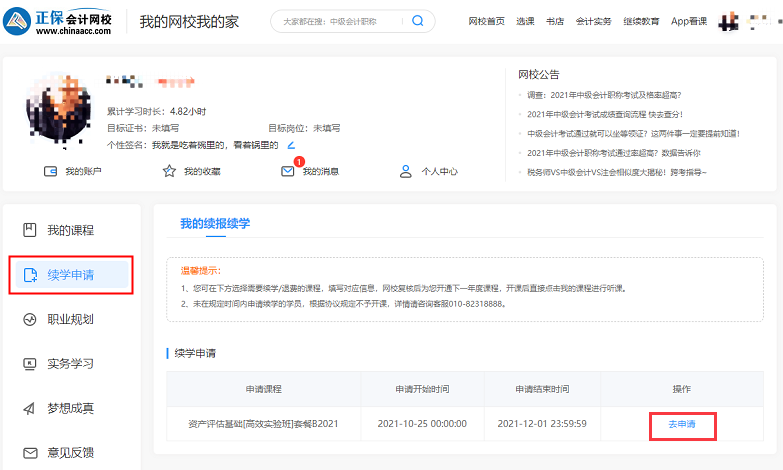Viewport: 783px width, 470px height.
Task: Open 网校首页 in top navigation
Action: [x=486, y=21]
